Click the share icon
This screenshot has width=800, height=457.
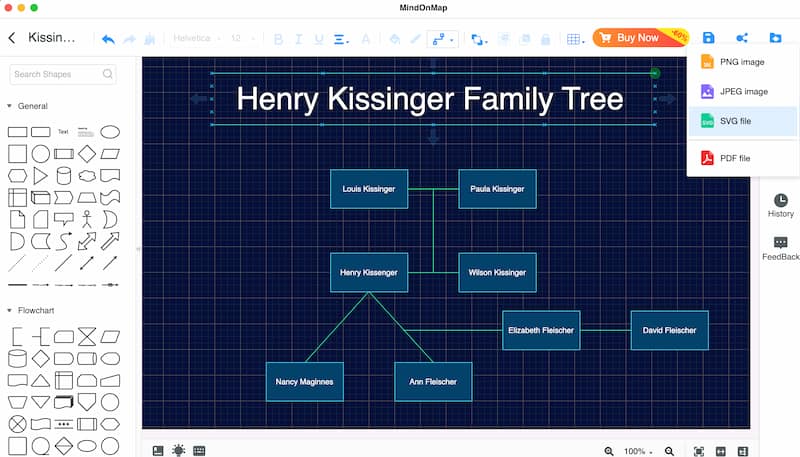(x=742, y=38)
